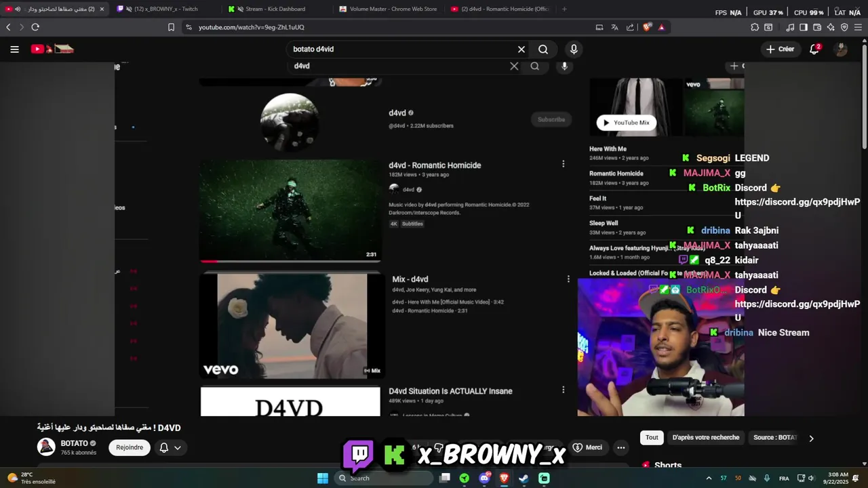Open the browser main menu
The height and width of the screenshot is (488, 868).
pos(858,27)
